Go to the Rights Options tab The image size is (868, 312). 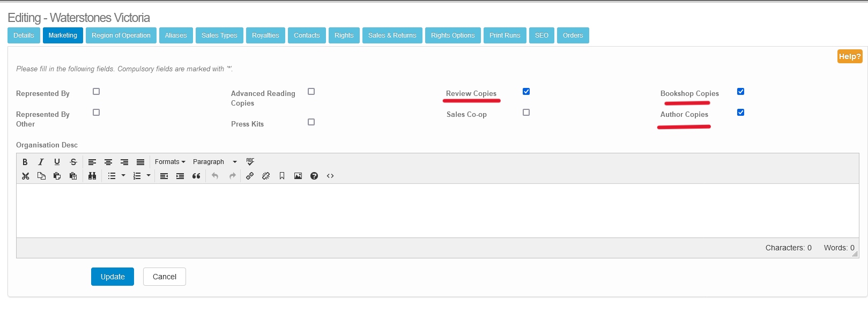pos(453,35)
